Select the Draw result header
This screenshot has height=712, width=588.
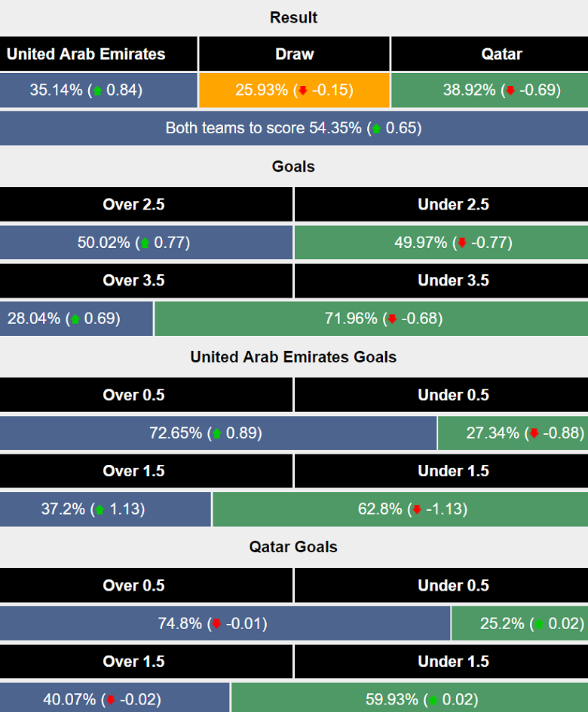[294, 54]
